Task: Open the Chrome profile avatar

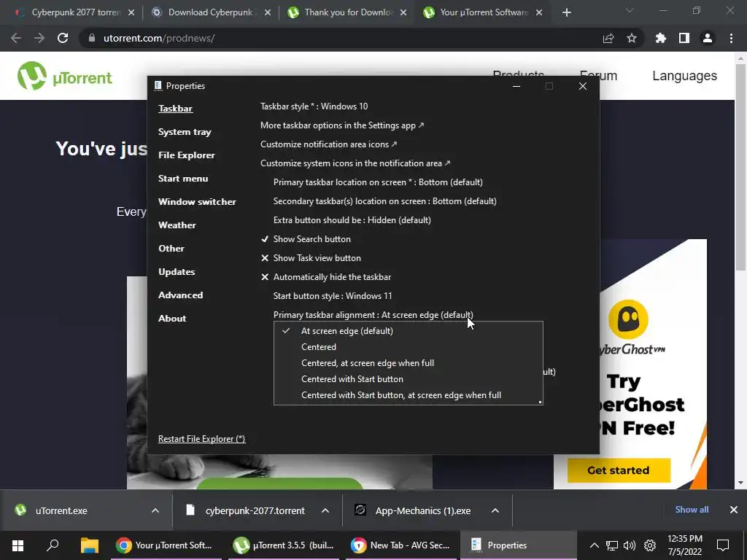Action: pos(708,38)
